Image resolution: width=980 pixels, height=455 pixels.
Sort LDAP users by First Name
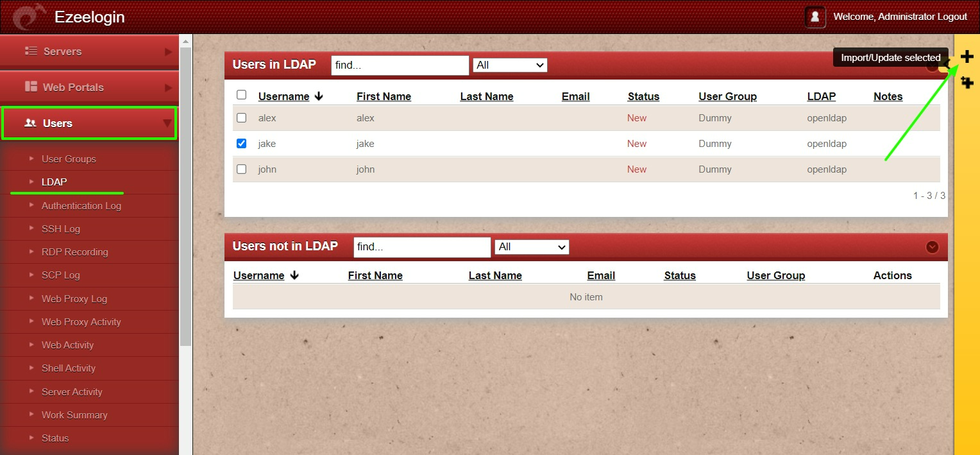[x=384, y=96]
